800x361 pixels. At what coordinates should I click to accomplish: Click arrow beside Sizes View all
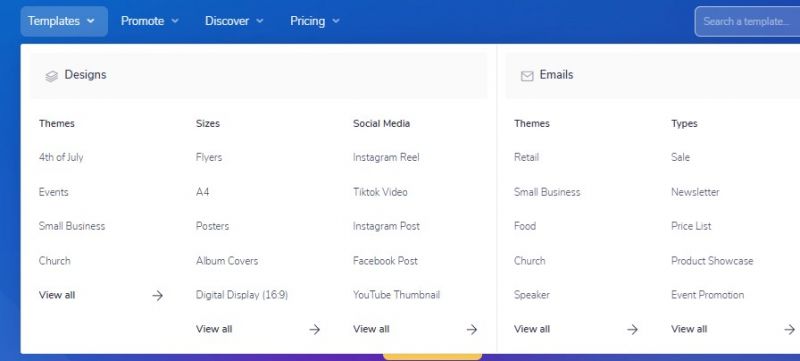pyautogui.click(x=315, y=329)
